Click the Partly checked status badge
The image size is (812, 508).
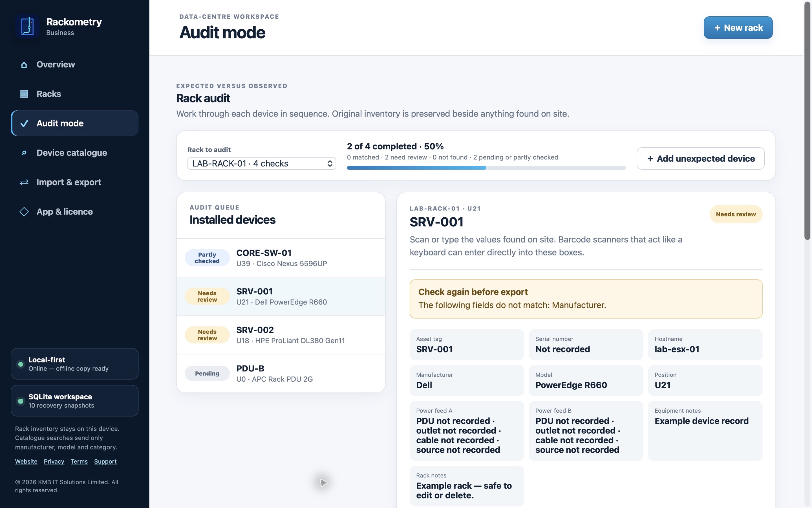[207, 258]
